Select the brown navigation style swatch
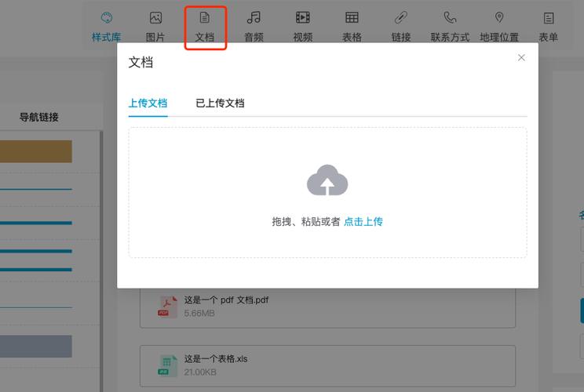The image size is (584, 392). click(x=36, y=151)
